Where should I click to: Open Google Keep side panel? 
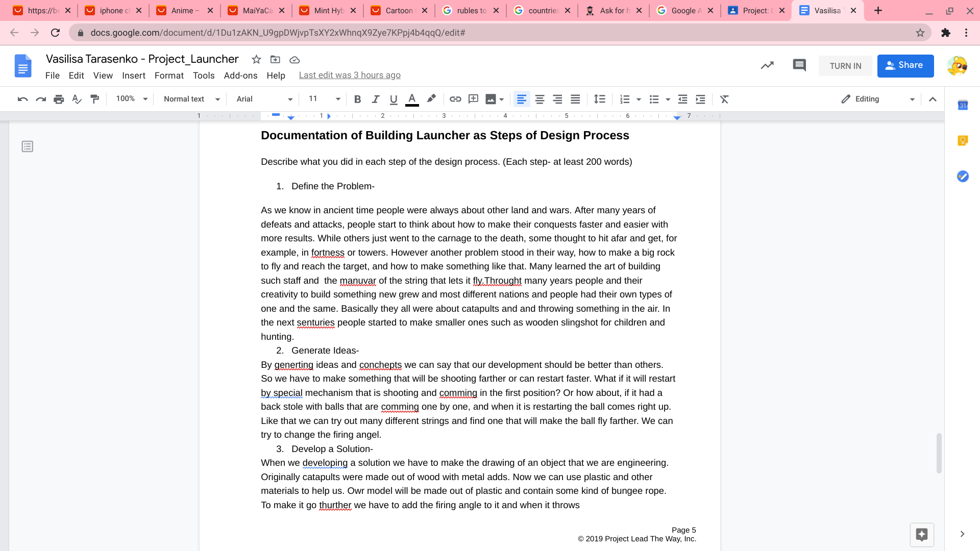(963, 141)
